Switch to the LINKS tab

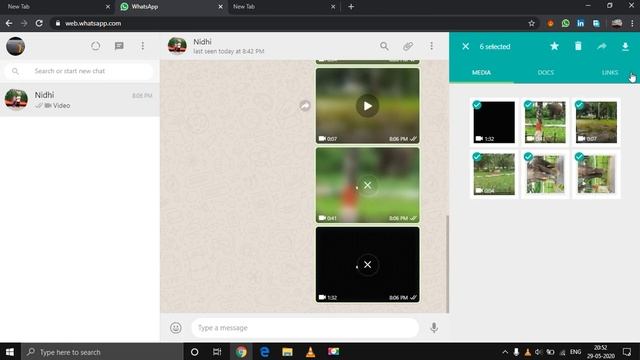tap(610, 72)
